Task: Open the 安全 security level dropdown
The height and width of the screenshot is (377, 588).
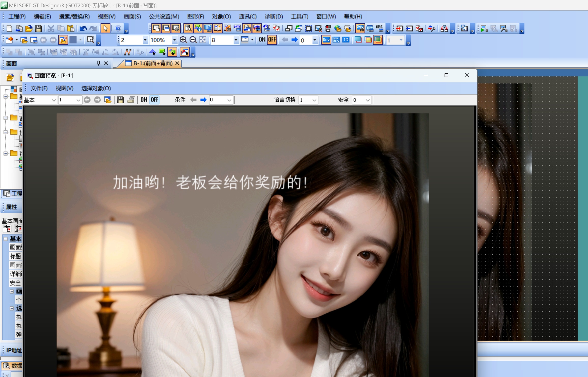Action: click(x=367, y=100)
